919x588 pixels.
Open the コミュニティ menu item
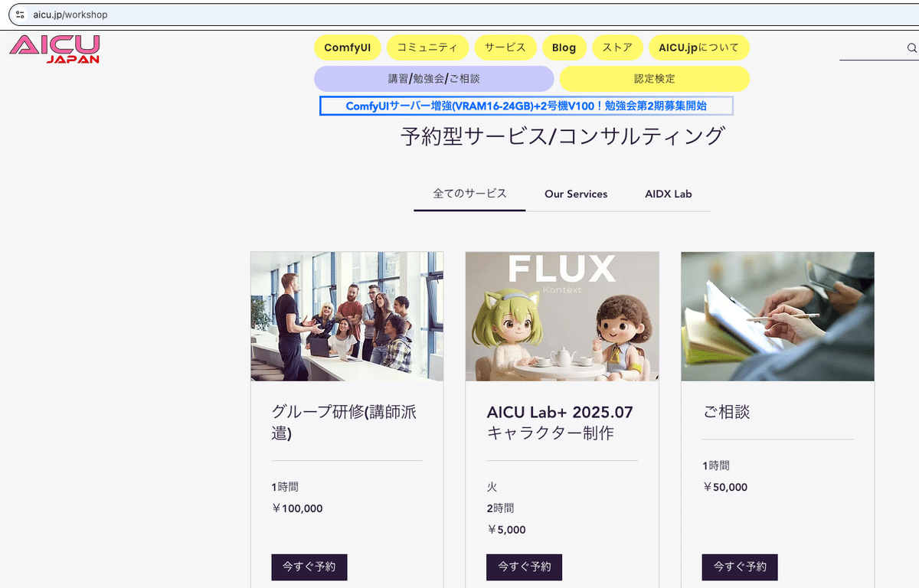(x=427, y=47)
